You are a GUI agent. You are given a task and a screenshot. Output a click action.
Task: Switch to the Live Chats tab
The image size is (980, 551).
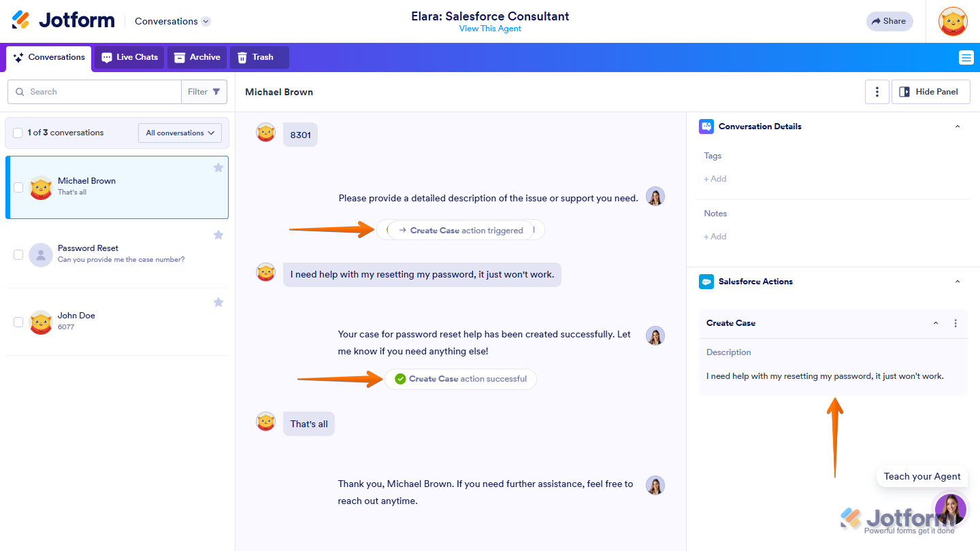point(129,57)
